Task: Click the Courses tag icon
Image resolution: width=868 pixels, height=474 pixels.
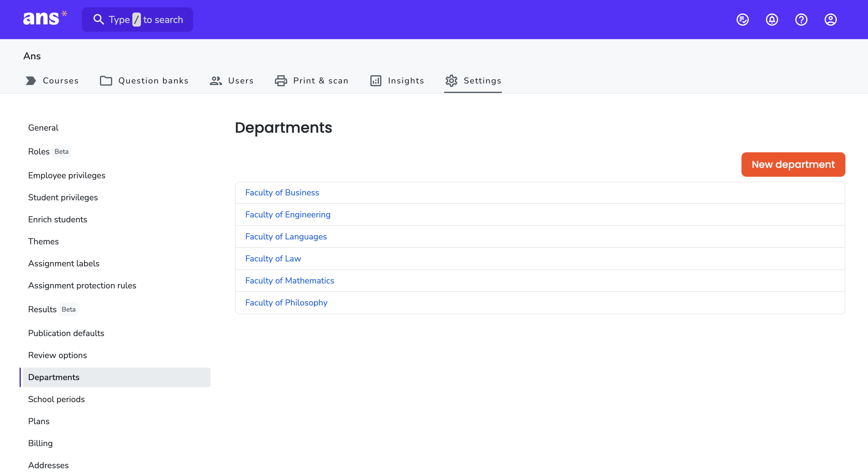Action: (31, 80)
